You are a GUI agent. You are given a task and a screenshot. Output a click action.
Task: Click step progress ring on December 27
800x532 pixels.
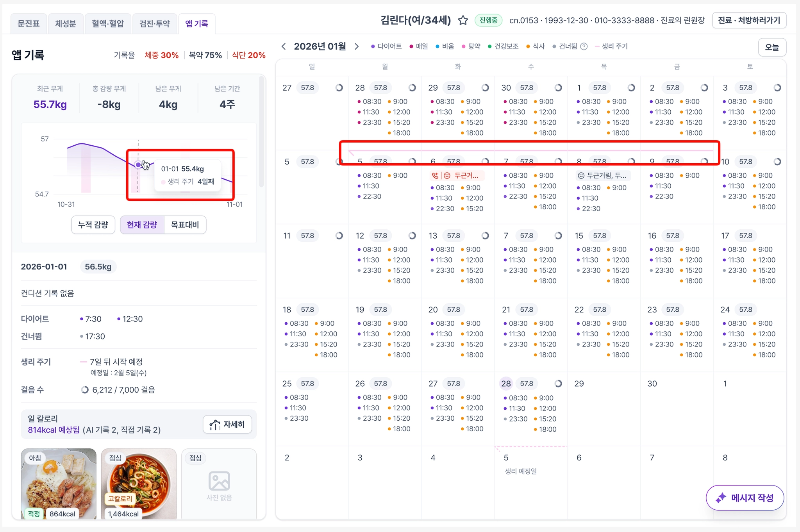[x=339, y=87]
